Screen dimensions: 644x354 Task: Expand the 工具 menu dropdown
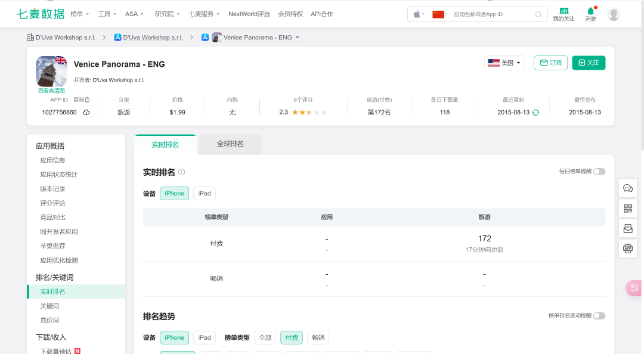[107, 14]
